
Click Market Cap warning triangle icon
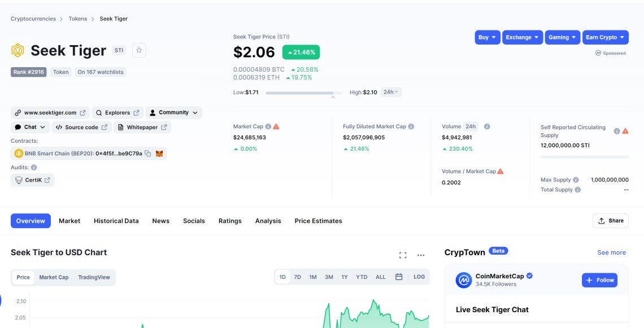click(276, 126)
